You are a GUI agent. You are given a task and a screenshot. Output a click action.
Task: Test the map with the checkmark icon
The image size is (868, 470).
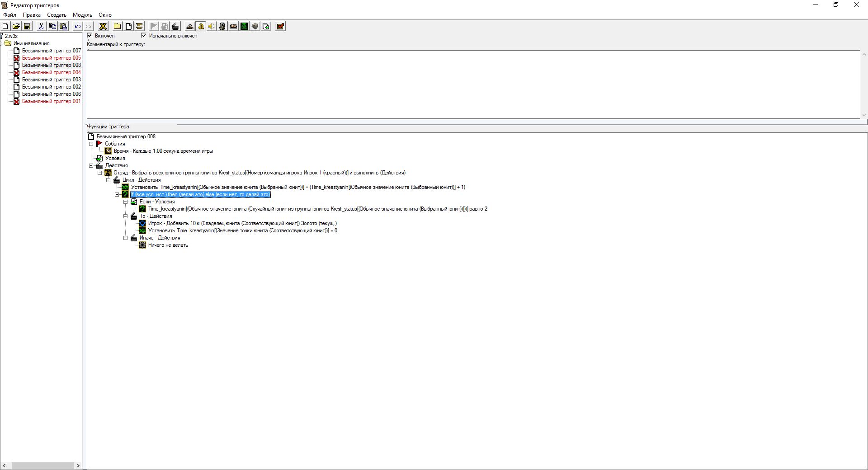[280, 26]
